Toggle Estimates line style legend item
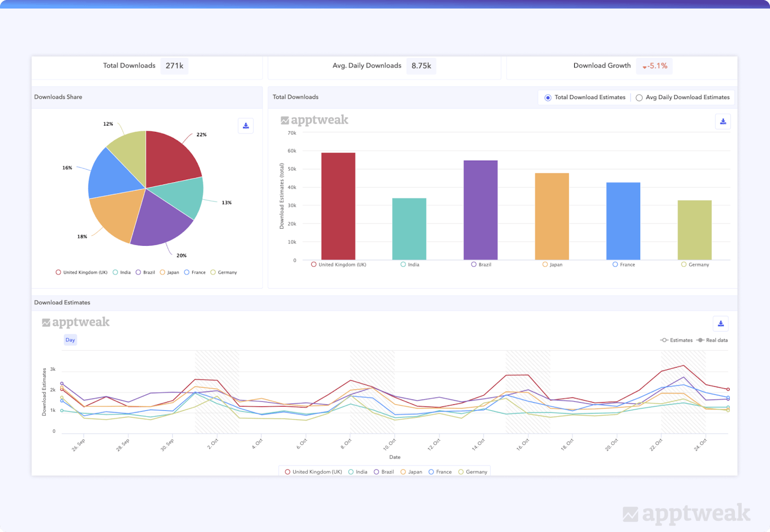Image resolution: width=770 pixels, height=532 pixels. (676, 340)
